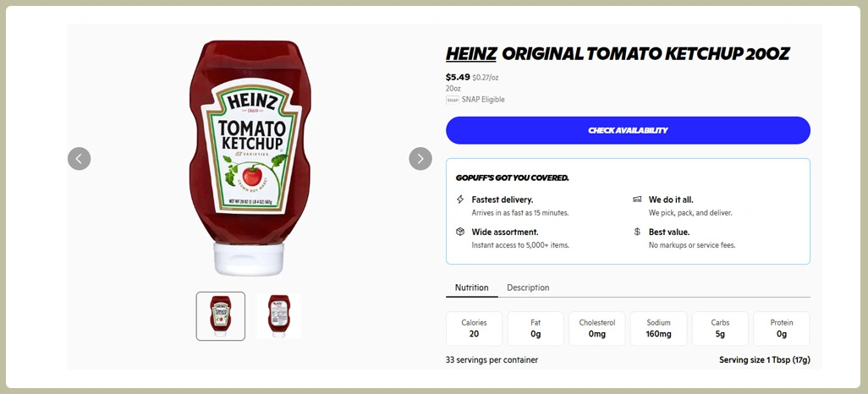Click the dollar sign Best value icon
This screenshot has width=868, height=394.
637,232
